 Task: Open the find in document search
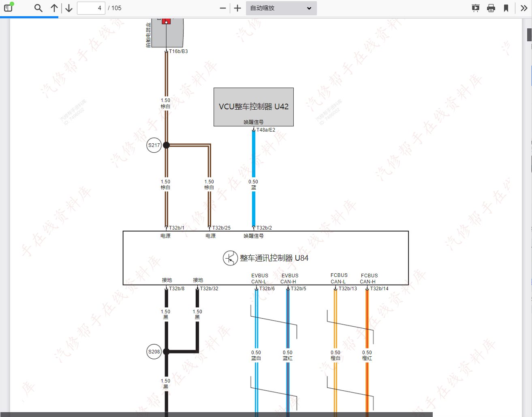point(38,8)
